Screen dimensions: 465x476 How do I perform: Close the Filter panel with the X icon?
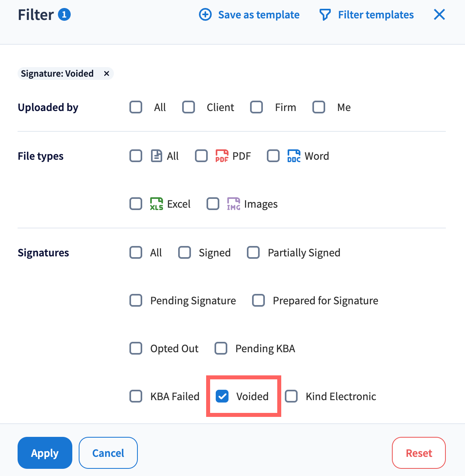click(x=439, y=15)
